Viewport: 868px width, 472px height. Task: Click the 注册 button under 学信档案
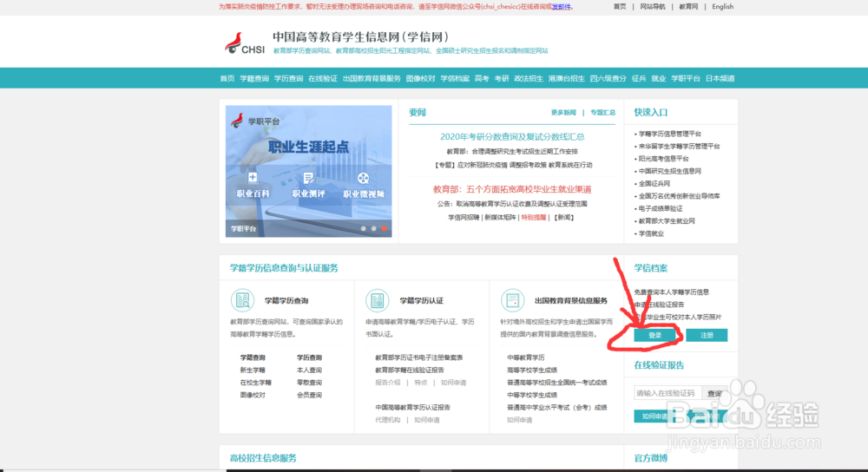[x=707, y=335]
